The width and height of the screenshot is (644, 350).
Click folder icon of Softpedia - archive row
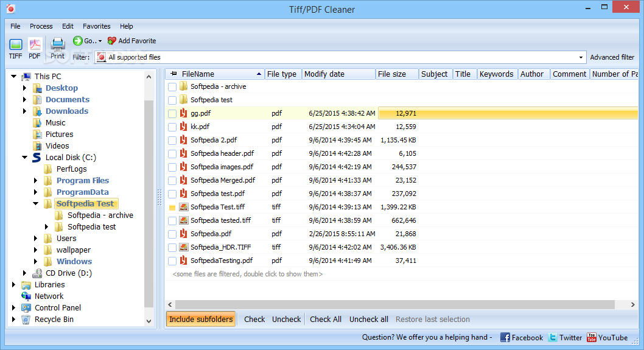(184, 86)
